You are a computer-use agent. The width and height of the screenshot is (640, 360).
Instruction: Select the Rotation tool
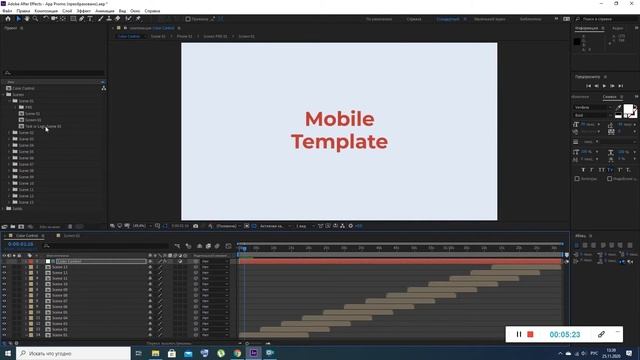click(x=46, y=19)
